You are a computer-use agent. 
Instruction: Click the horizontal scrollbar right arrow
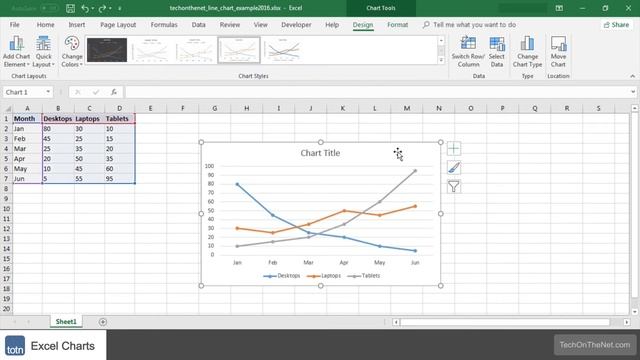(x=627, y=322)
